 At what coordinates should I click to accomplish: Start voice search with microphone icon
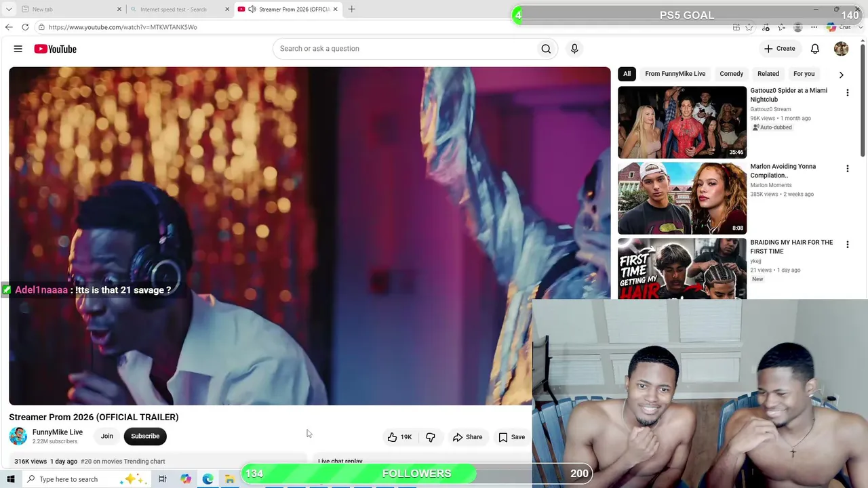[574, 49]
